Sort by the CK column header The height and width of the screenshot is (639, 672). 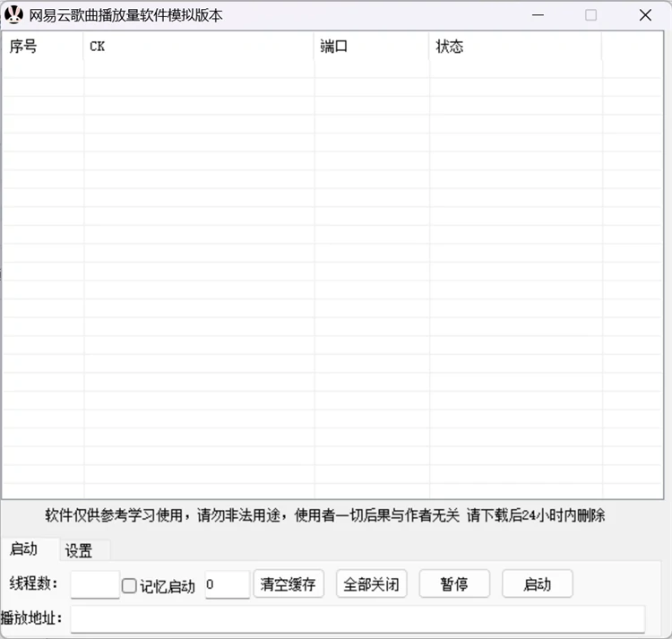tap(198, 46)
